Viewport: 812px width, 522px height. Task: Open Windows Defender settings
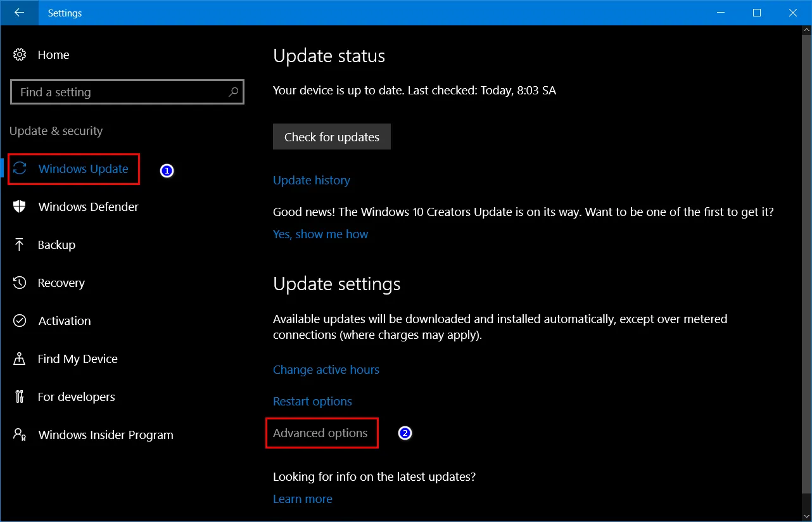88,207
